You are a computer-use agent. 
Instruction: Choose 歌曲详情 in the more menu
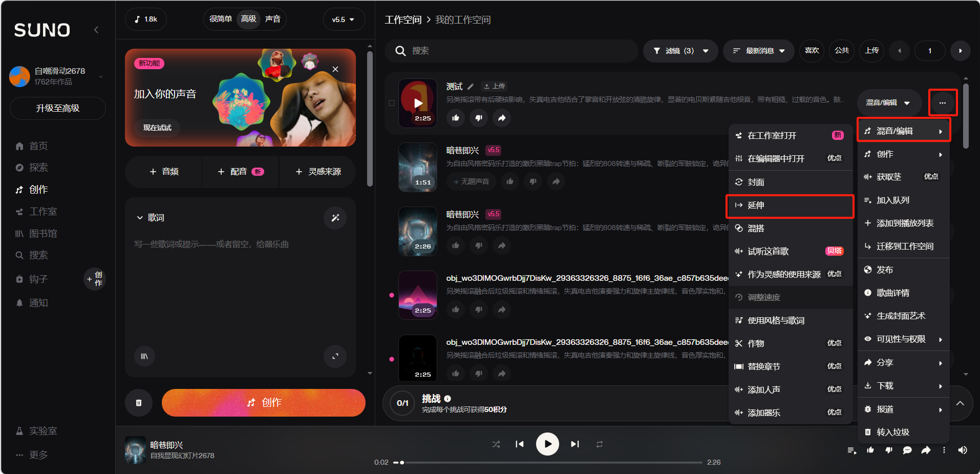coord(893,293)
